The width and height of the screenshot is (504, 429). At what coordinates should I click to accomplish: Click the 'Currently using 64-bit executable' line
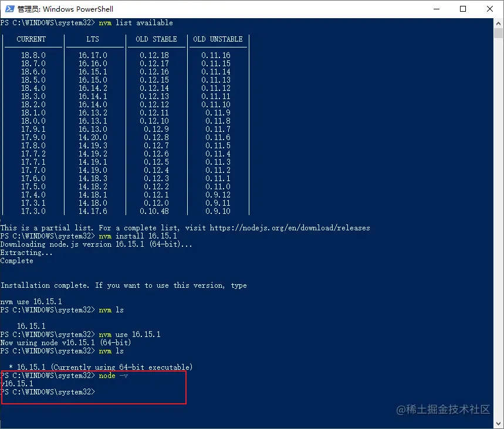[x=100, y=367]
